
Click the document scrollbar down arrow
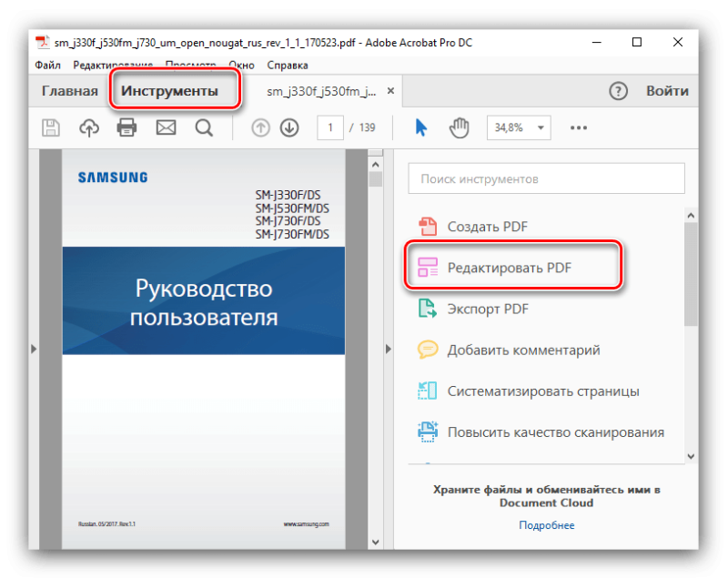pos(376,542)
